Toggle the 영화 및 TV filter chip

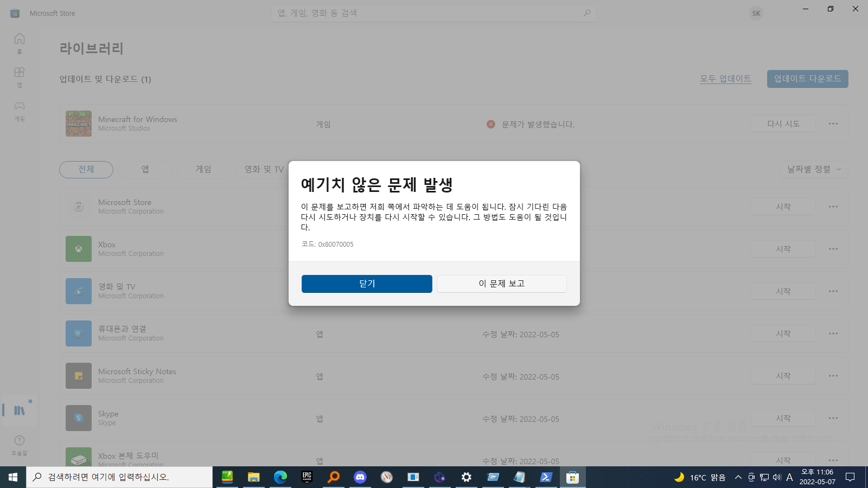click(x=264, y=169)
